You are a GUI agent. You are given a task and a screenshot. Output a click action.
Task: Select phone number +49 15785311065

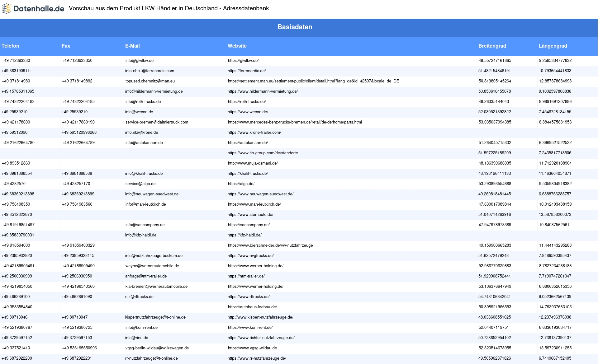click(18, 91)
